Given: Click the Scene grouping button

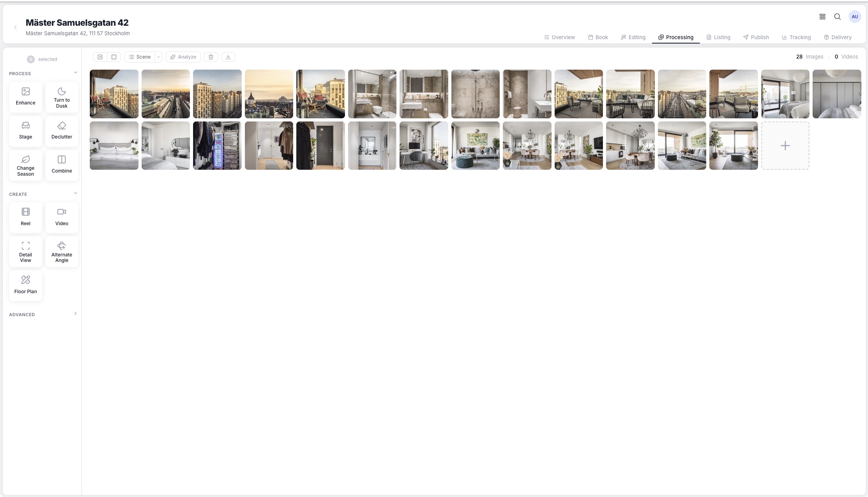Looking at the screenshot, I should [x=140, y=57].
